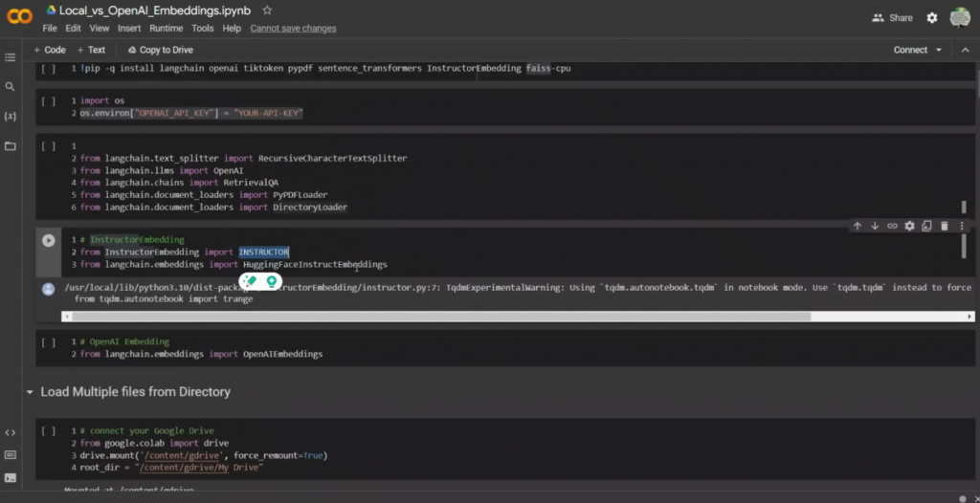The width and height of the screenshot is (980, 503).
Task: Open the user account avatar
Action: click(960, 17)
